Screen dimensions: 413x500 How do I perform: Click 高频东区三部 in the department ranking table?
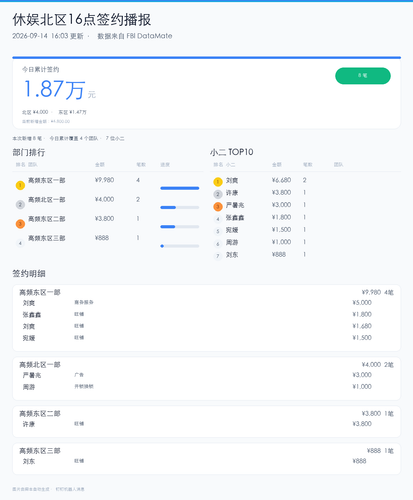coord(47,238)
